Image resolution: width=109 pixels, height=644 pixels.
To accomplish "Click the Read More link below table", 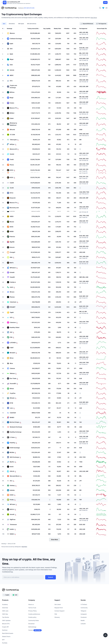I will (x=24, y=547).
